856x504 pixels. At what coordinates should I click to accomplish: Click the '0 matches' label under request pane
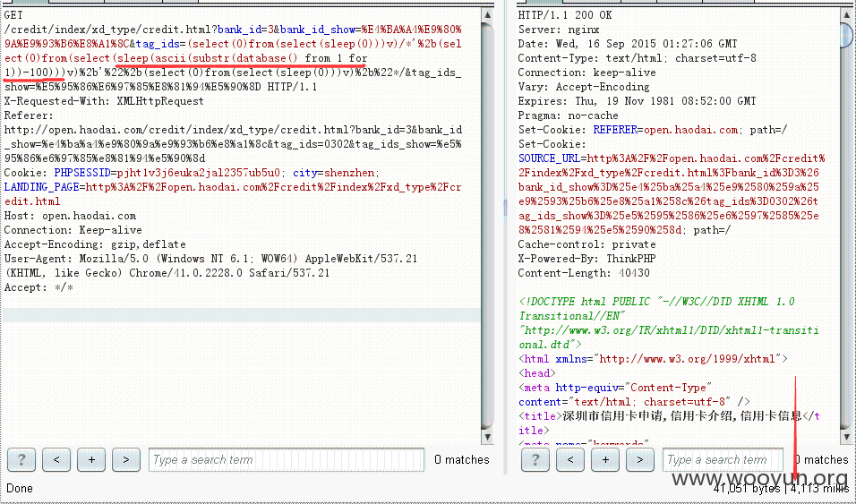(x=462, y=460)
